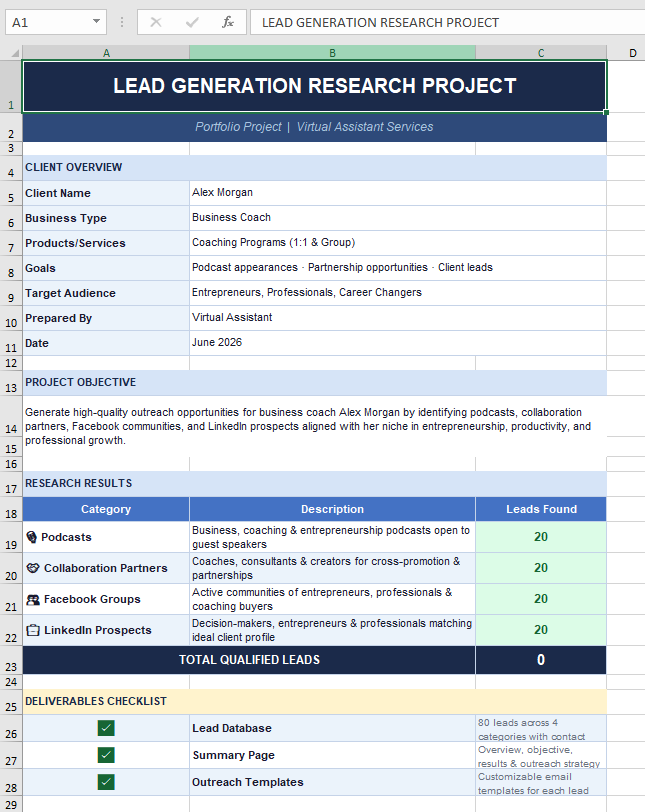Open the Insert Function fx icon
Image resolution: width=645 pixels, height=812 pixels.
pyautogui.click(x=228, y=22)
